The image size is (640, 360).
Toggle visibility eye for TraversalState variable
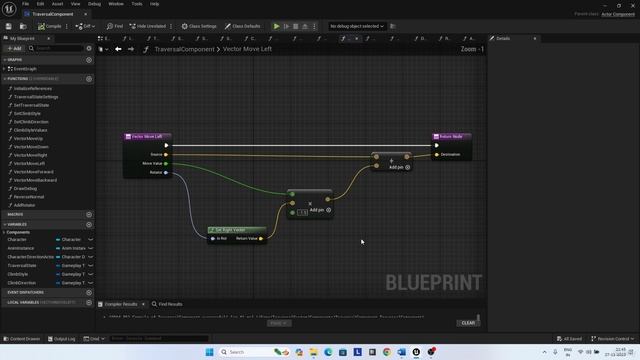(91, 266)
